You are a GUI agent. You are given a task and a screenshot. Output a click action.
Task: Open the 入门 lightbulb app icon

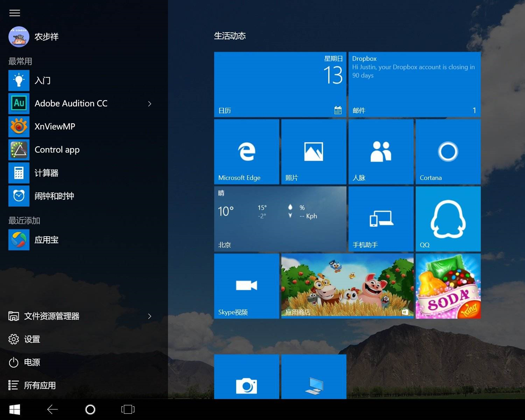point(19,80)
